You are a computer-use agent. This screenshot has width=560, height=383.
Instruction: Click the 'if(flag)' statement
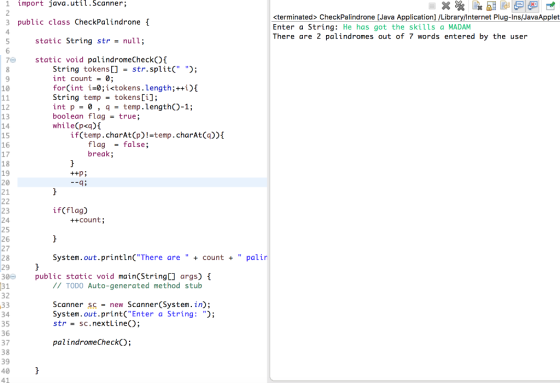click(70, 210)
